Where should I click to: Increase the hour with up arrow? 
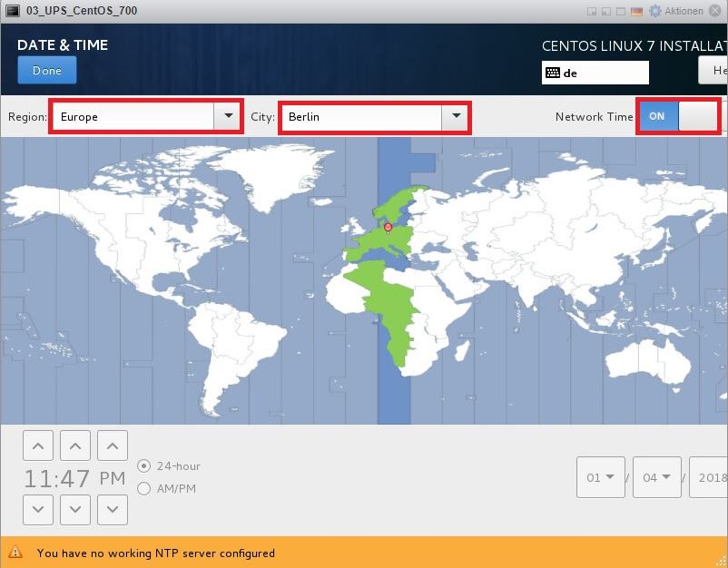tap(38, 446)
